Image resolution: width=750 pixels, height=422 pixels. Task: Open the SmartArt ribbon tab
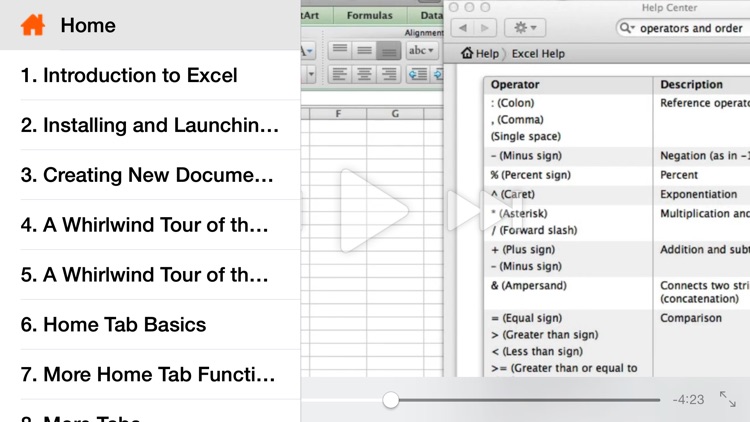310,15
